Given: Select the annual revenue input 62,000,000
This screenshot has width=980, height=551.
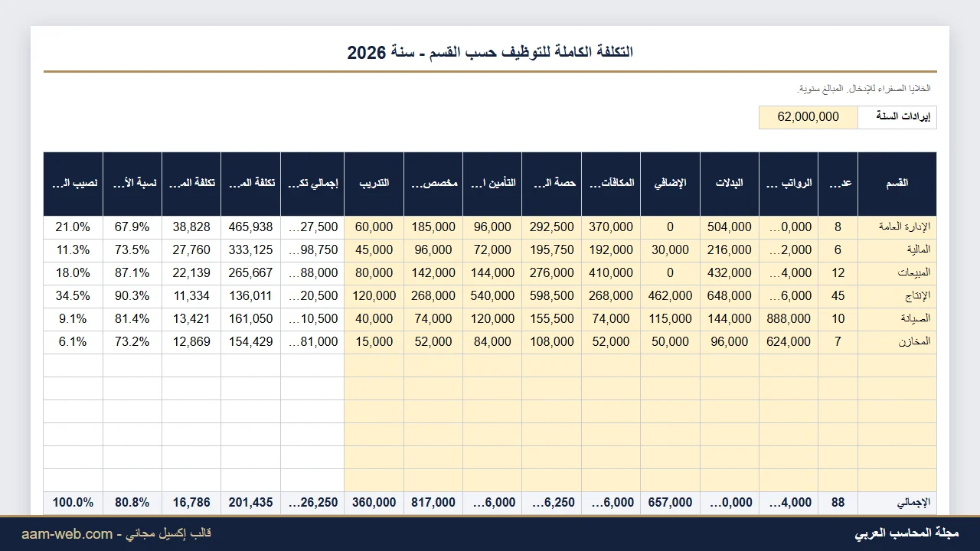Looking at the screenshot, I should click(x=808, y=117).
